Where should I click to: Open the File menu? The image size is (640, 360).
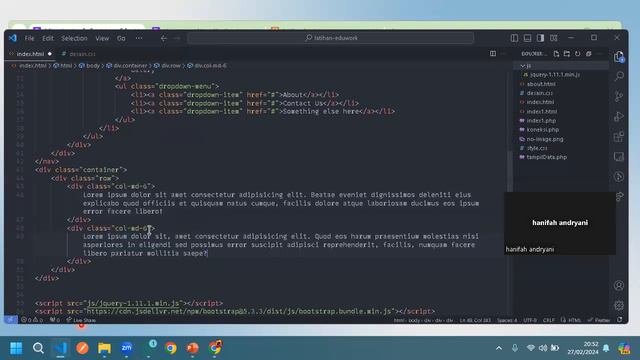tap(29, 38)
